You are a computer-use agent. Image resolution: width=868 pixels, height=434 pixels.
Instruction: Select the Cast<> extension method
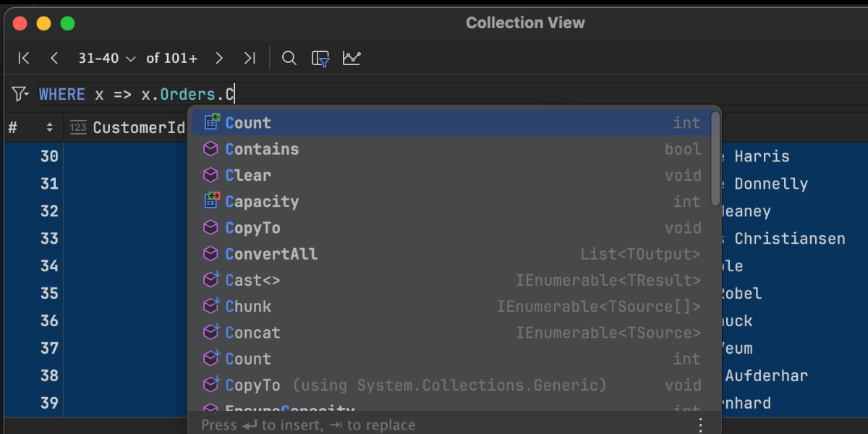[252, 281]
